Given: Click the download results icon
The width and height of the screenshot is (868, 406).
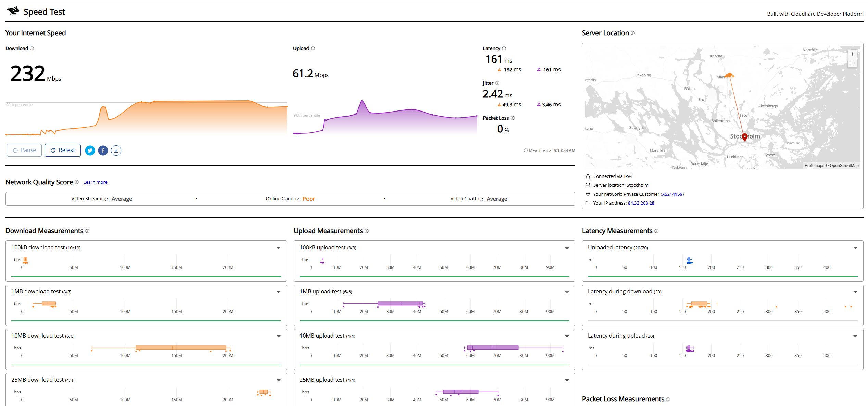Looking at the screenshot, I should (116, 150).
